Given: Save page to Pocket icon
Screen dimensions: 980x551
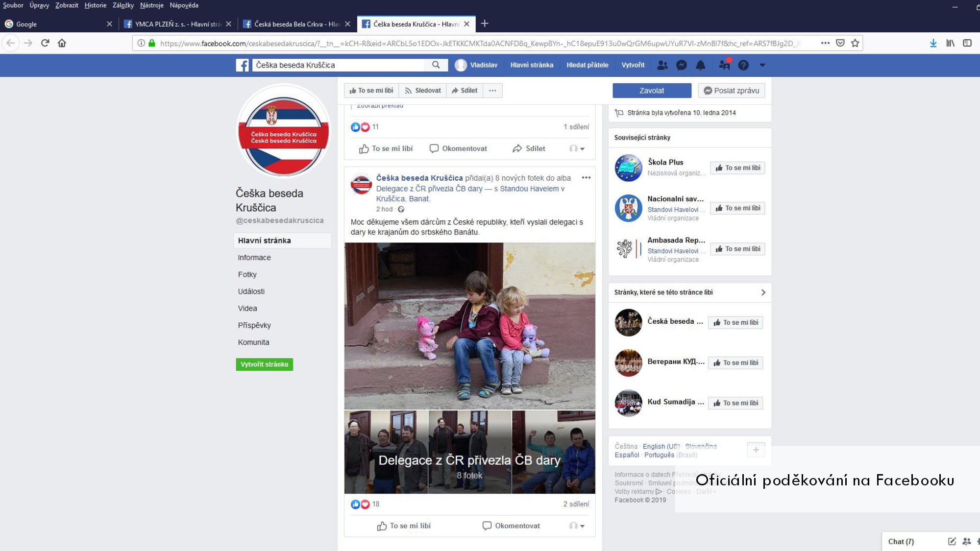Looking at the screenshot, I should pos(840,43).
